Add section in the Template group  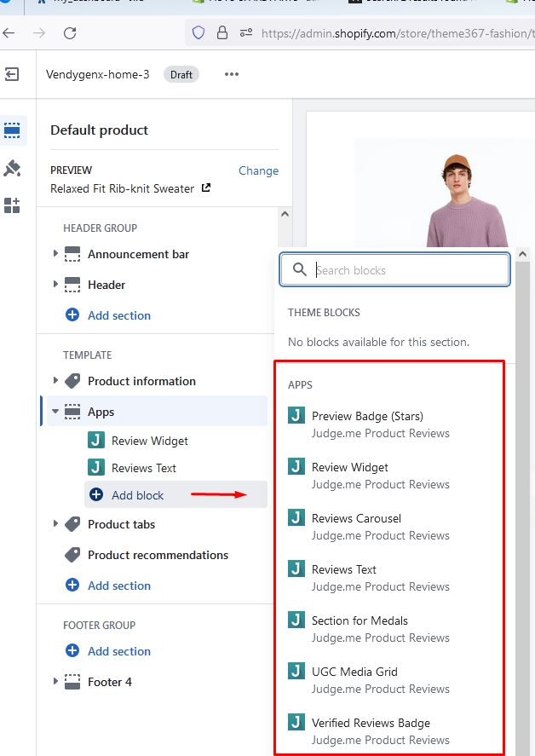coord(108,586)
